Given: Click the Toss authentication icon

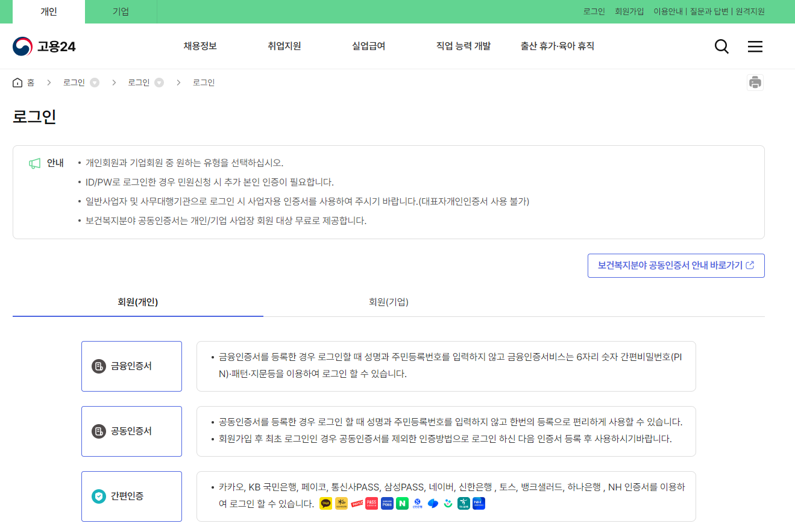Looking at the screenshot, I should pos(432,503).
